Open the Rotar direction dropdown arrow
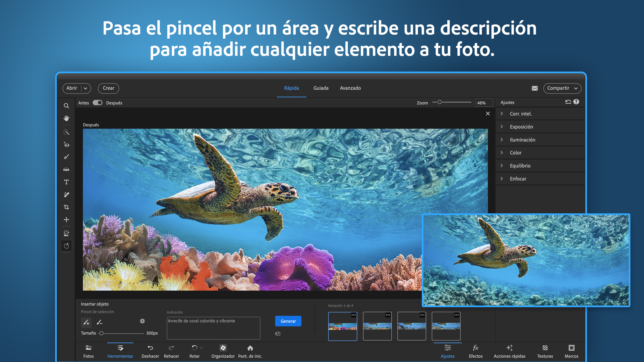Screen dimensions: 644x362 [201, 348]
